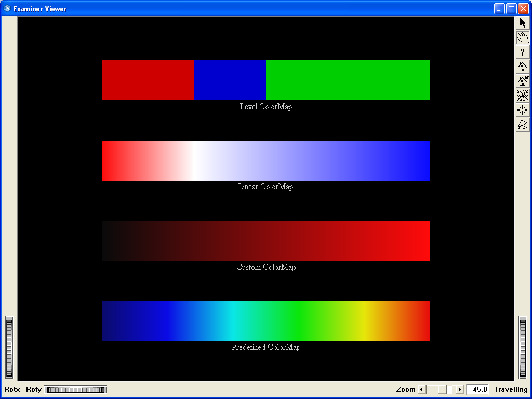Image resolution: width=532 pixels, height=399 pixels.
Task: Activate the Seek crosshair tool
Action: coord(523,110)
